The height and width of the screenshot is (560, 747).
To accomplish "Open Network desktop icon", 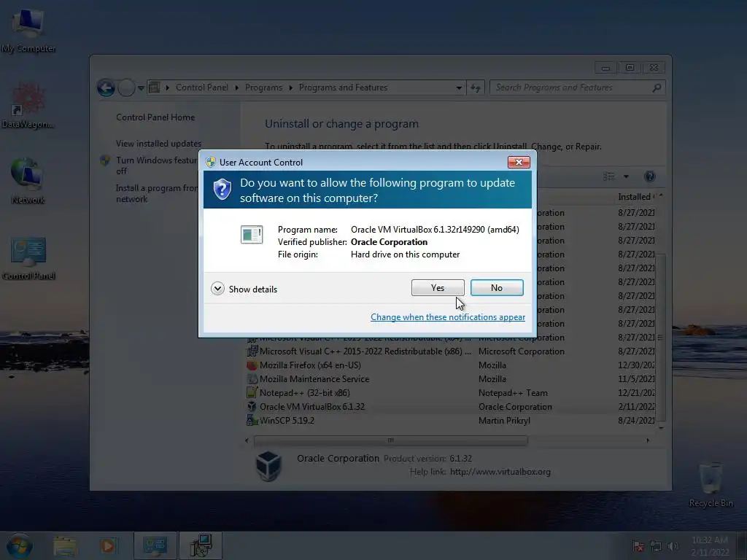I will (x=28, y=181).
